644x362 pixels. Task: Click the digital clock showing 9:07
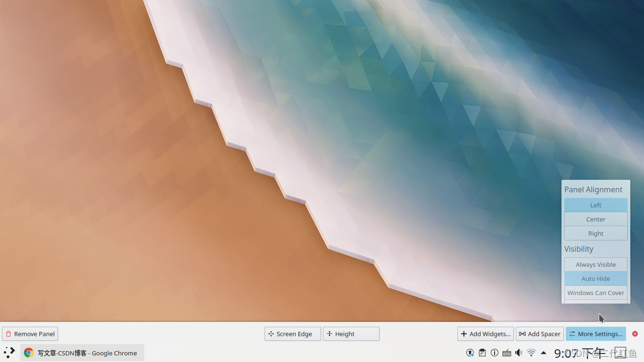[579, 353]
